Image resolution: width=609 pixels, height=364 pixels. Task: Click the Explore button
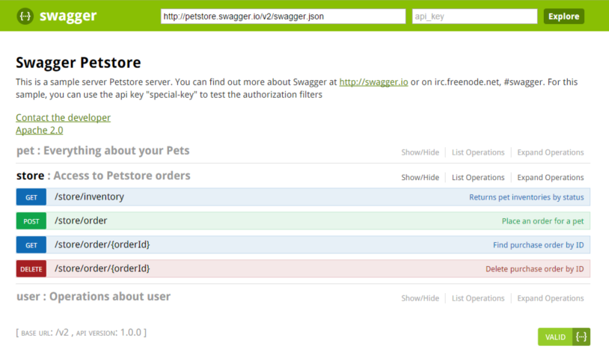(x=563, y=16)
